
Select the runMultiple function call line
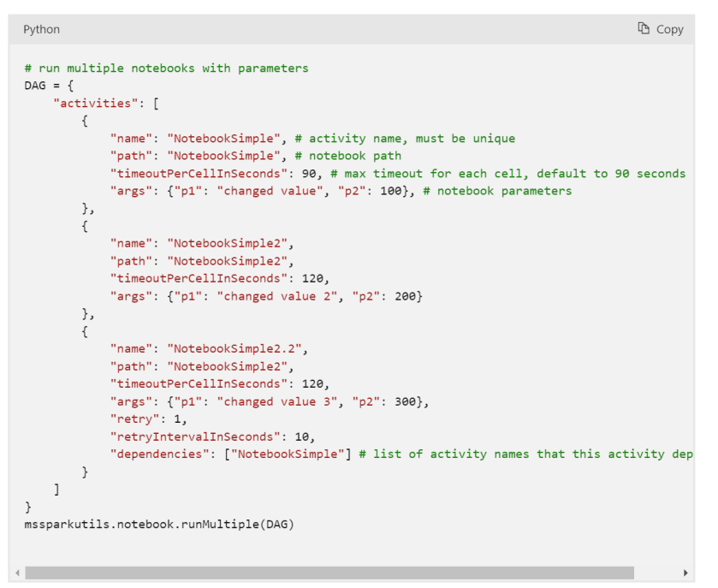[158, 524]
